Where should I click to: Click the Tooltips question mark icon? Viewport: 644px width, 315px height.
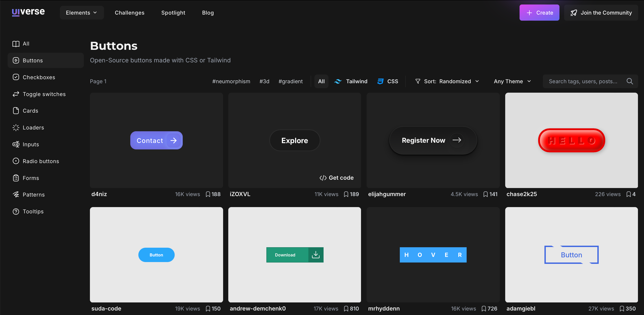click(x=16, y=211)
